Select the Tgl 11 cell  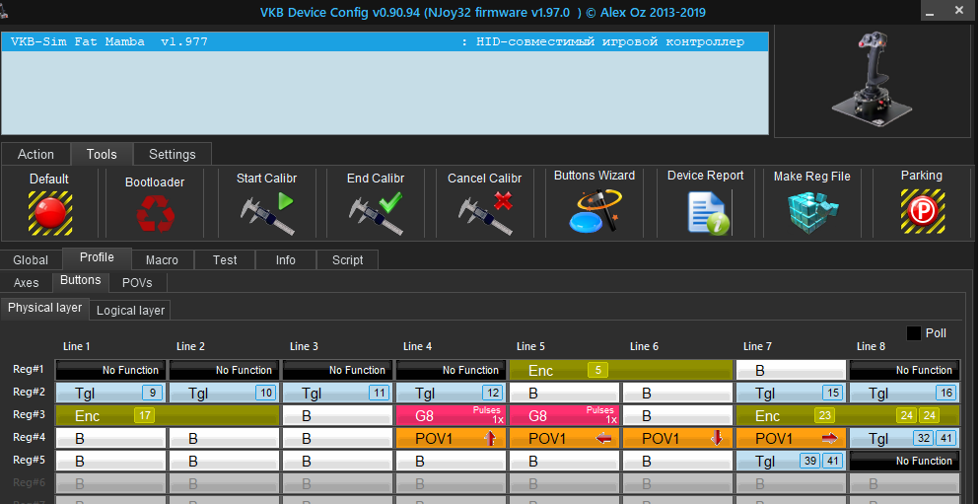click(x=338, y=393)
